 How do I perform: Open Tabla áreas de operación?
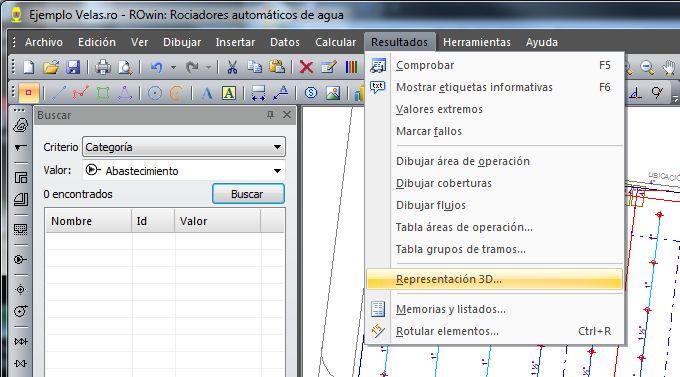coord(494,227)
